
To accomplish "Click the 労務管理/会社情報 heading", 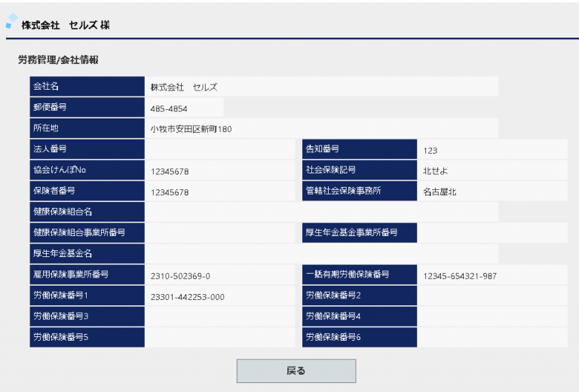I will point(58,60).
